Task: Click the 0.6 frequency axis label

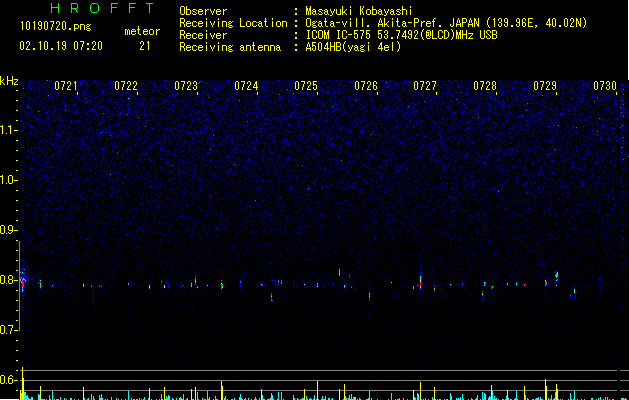Action: point(8,380)
